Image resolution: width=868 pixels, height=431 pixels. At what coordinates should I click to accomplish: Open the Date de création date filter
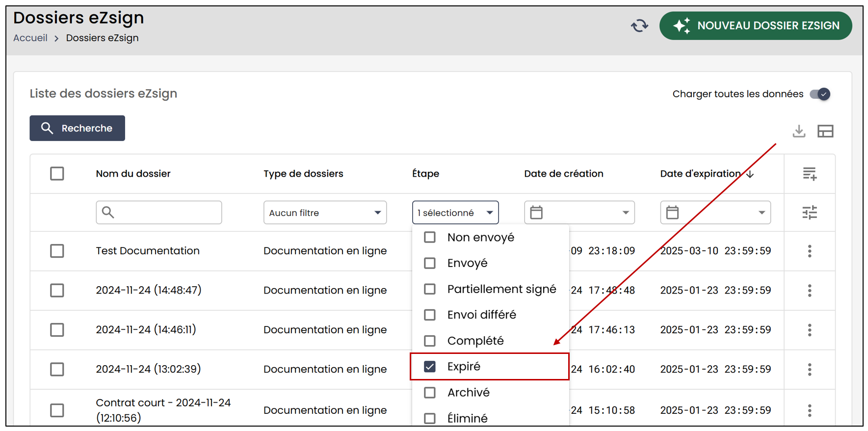click(x=579, y=213)
